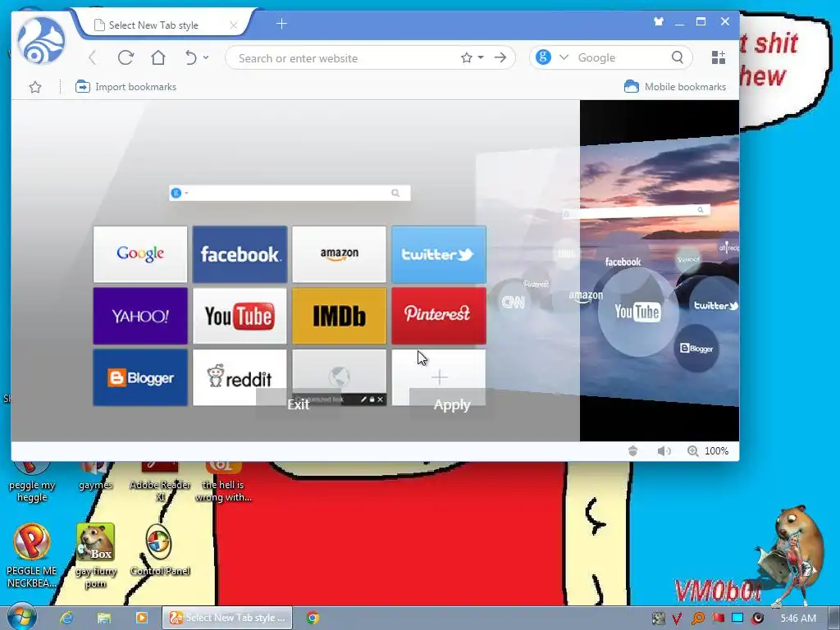The height and width of the screenshot is (630, 840).
Task: Click UC Browser taskbar button
Action: coord(228,618)
